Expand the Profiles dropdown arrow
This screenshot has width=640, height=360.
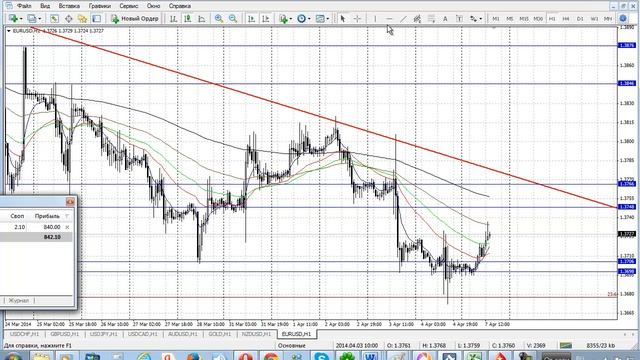(40, 19)
